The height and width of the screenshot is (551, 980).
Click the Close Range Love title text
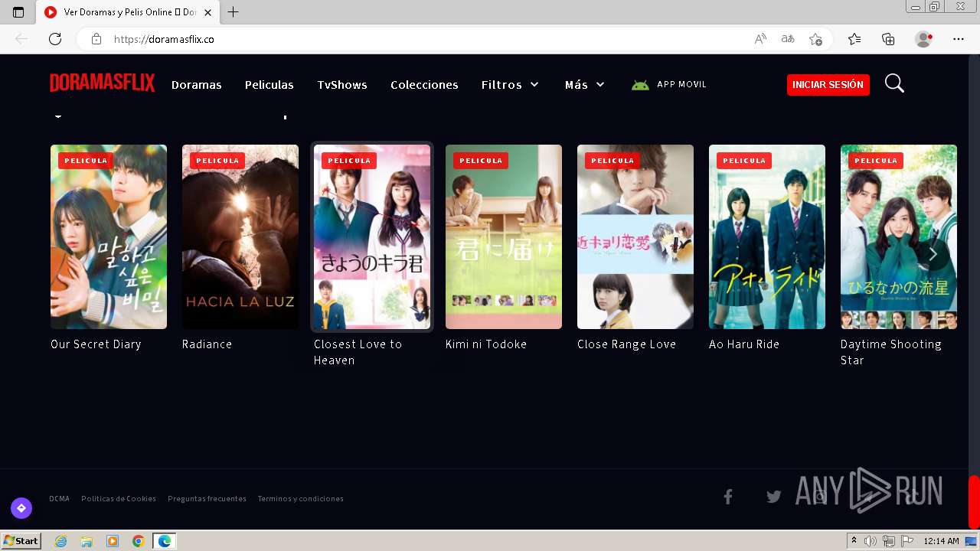tap(626, 344)
